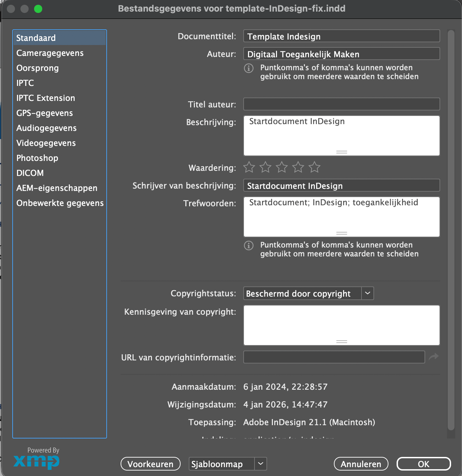Click the info icon below Trefwoorden field
The width and height of the screenshot is (462, 476).
pyautogui.click(x=248, y=246)
